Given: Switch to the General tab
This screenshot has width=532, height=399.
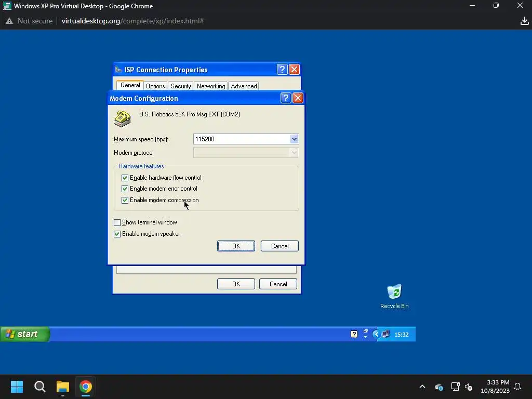Looking at the screenshot, I should click(130, 85).
